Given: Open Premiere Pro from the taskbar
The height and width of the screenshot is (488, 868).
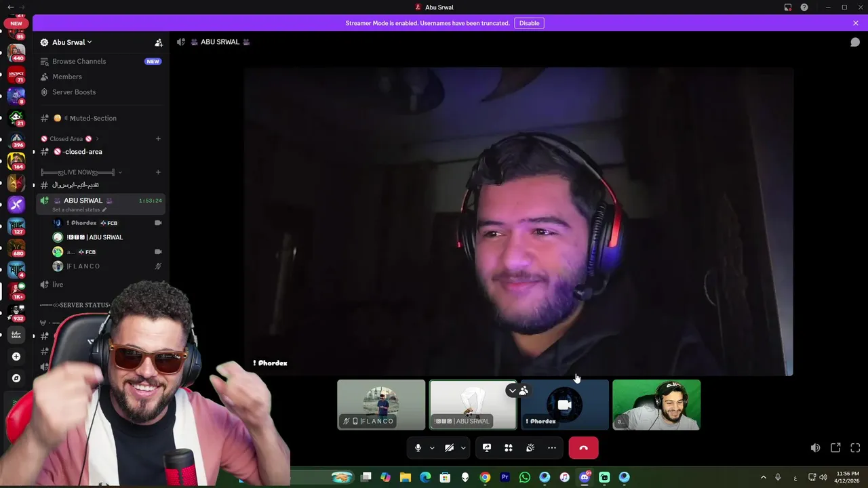Looking at the screenshot, I should coord(505,477).
